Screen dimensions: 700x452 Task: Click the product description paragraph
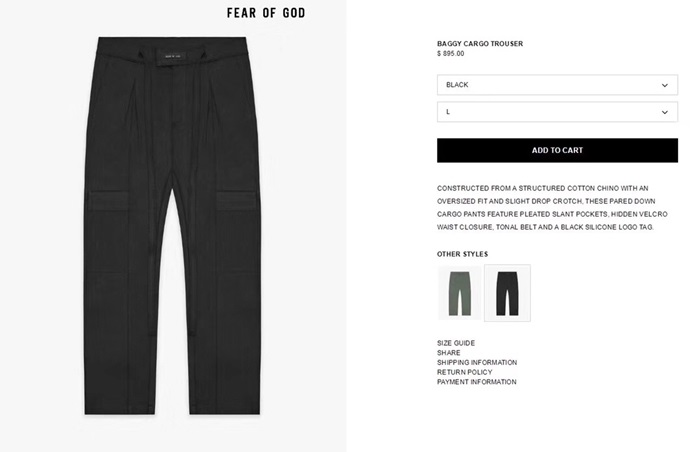click(x=557, y=208)
